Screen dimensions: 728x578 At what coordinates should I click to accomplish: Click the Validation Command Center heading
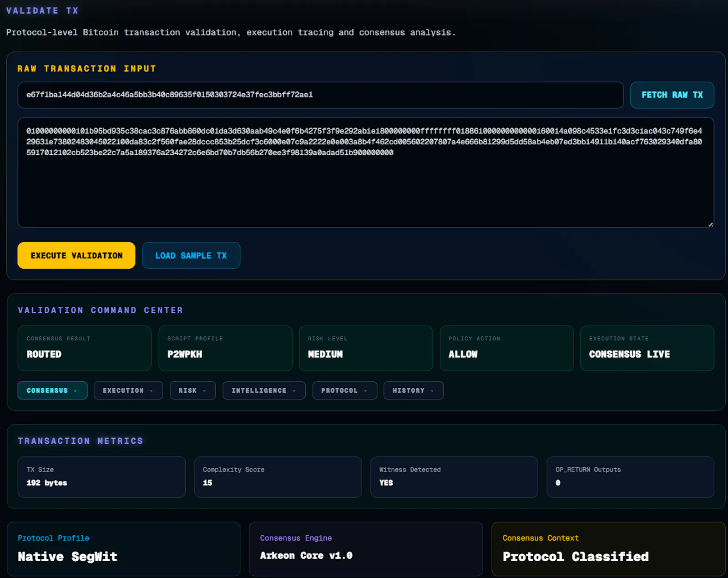coord(100,310)
